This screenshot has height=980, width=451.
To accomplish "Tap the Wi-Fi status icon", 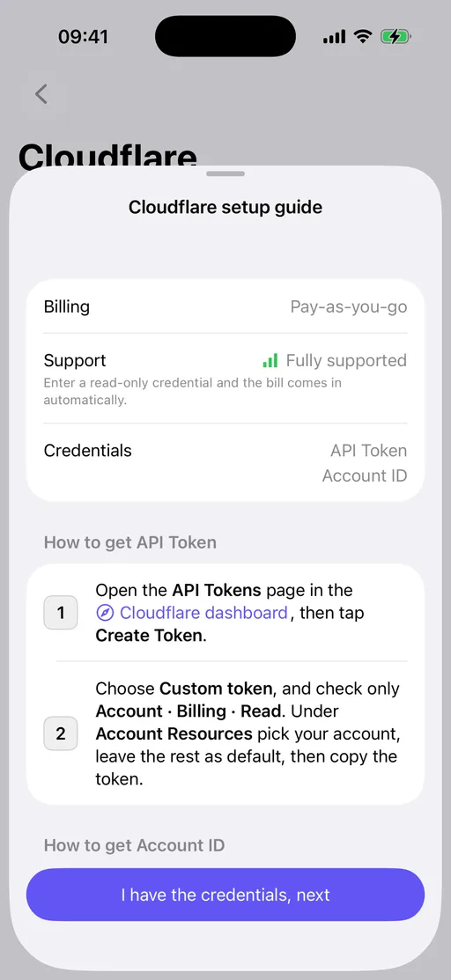I will click(x=362, y=37).
